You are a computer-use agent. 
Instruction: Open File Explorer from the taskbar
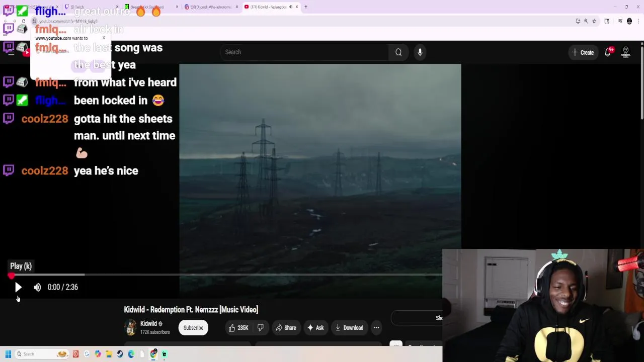(109, 354)
